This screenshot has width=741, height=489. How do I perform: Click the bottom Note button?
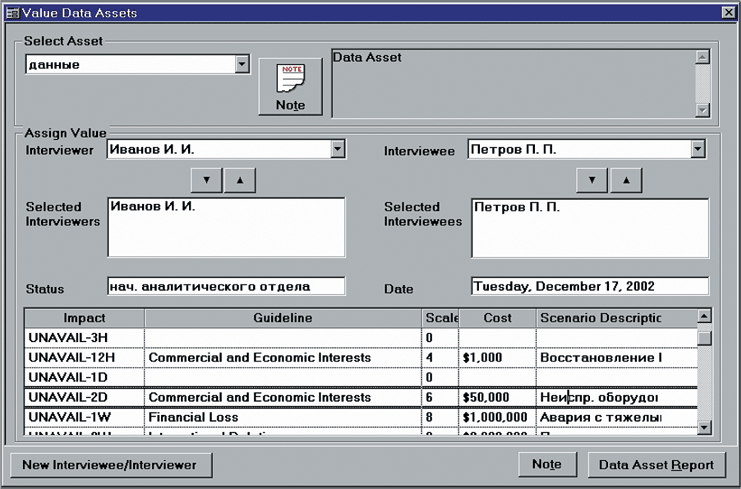click(547, 464)
